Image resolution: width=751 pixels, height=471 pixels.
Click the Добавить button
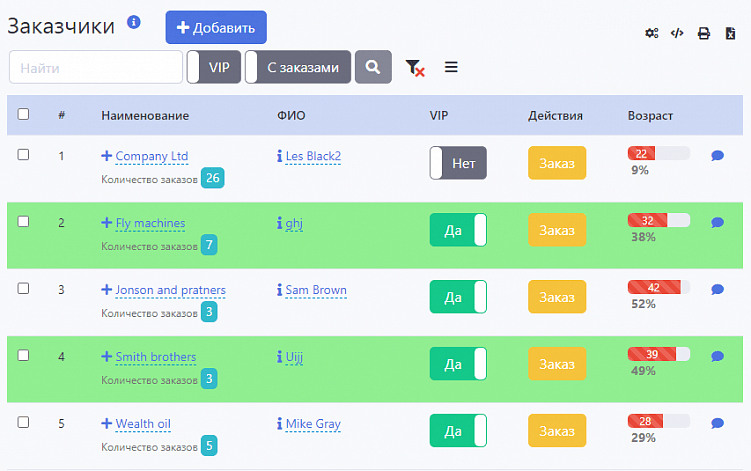click(216, 27)
